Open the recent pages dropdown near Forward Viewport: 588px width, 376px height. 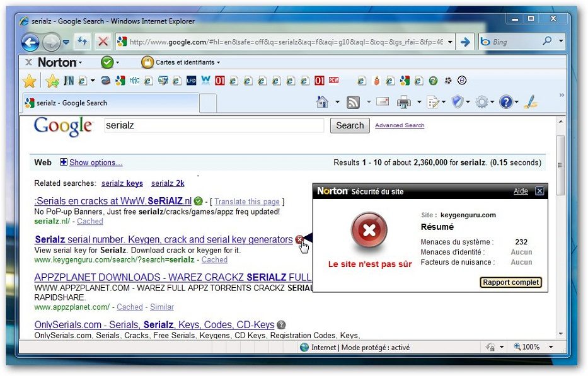66,42
